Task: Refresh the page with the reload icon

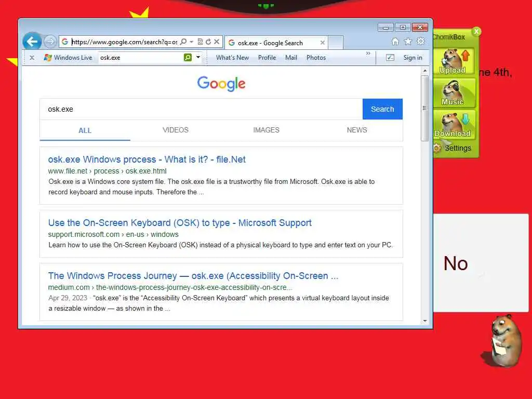Action: [208, 42]
